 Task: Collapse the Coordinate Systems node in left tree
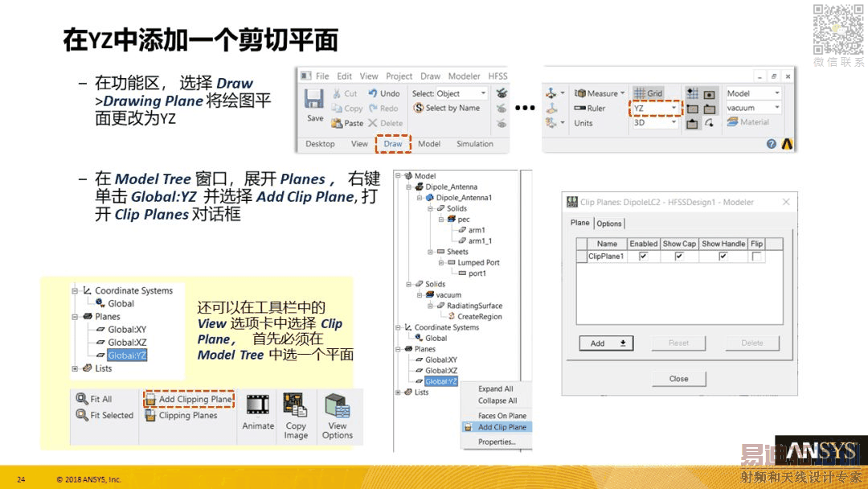(x=76, y=290)
